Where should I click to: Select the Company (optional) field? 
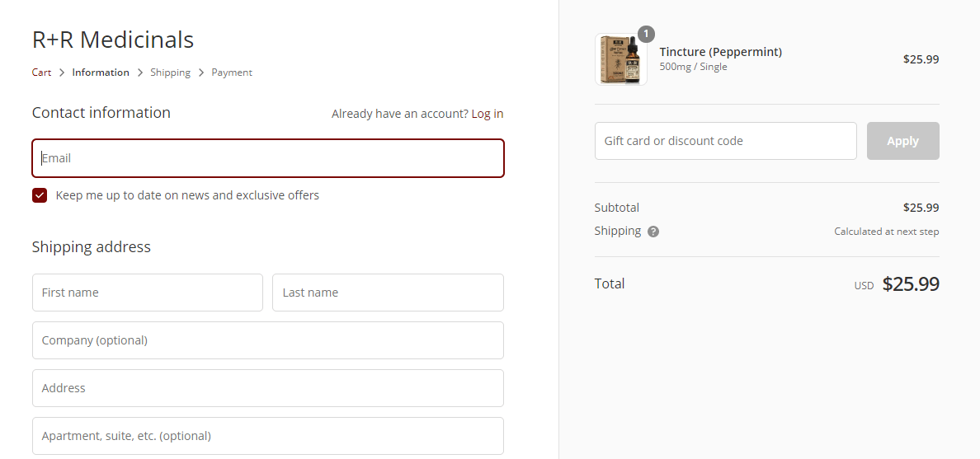(268, 340)
